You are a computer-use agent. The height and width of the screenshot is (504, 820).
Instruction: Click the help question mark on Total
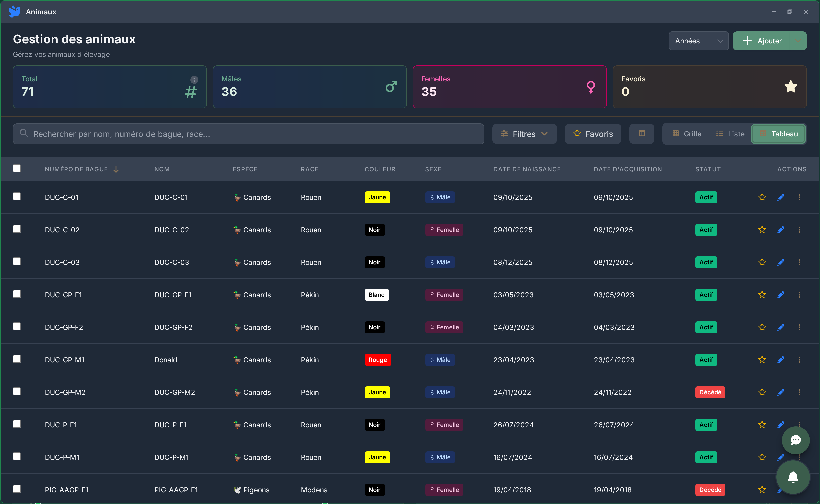pyautogui.click(x=194, y=80)
